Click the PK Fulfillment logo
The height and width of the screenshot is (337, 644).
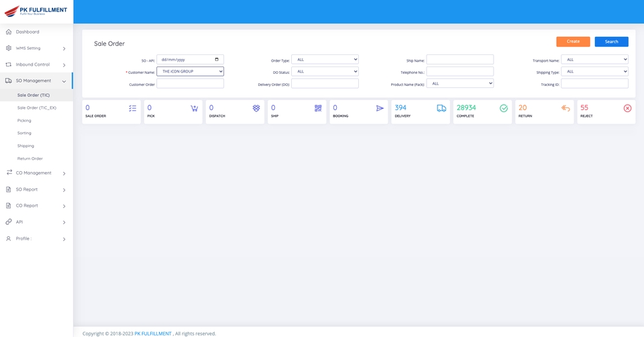point(36,11)
